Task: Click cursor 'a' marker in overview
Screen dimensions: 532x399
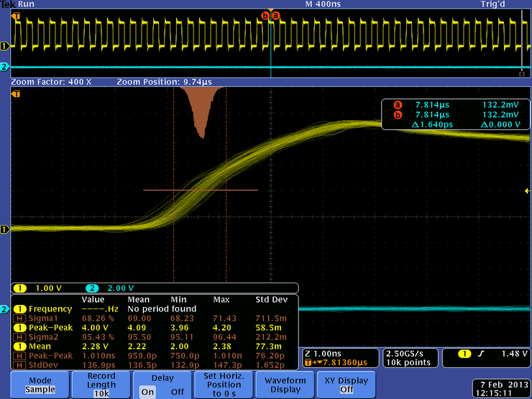Action: pyautogui.click(x=276, y=16)
